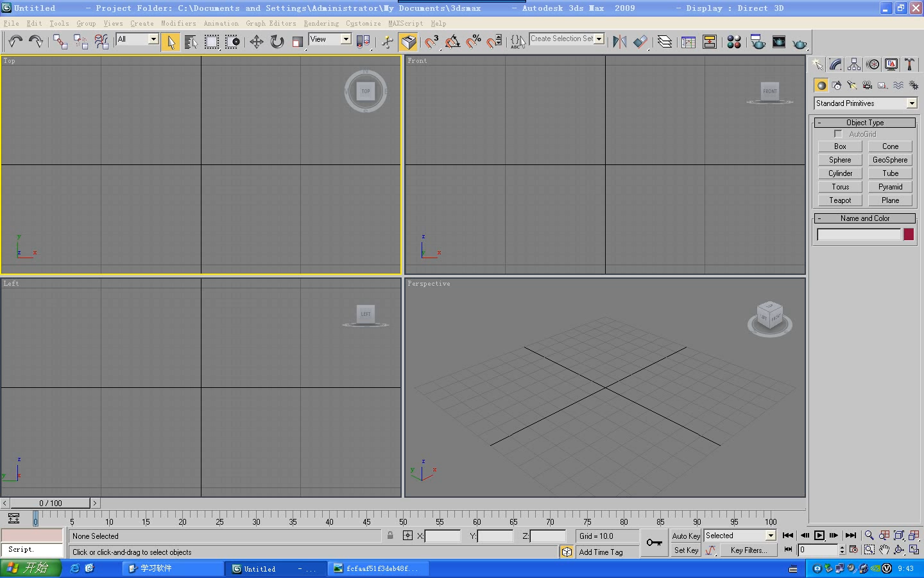This screenshot has height=578, width=924.
Task: Open the Selected key dropdown
Action: [x=771, y=536]
